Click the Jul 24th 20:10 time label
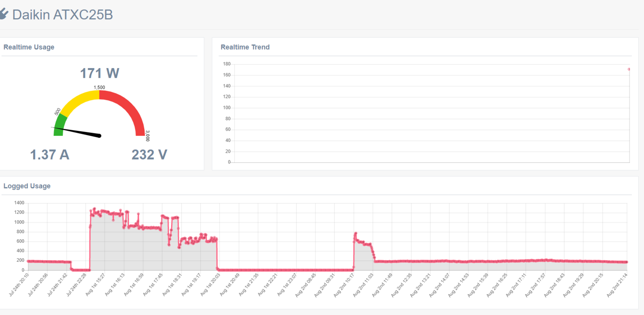The image size is (644, 315). (x=19, y=285)
